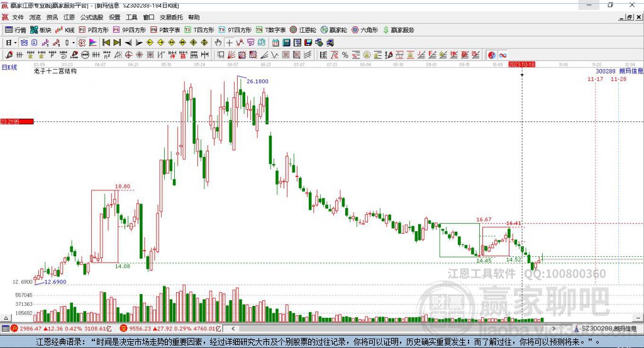
Task: Click the K线 toolbar button
Action: click(x=65, y=30)
